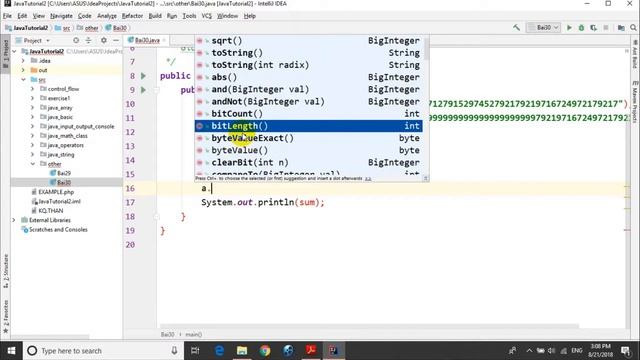The height and width of the screenshot is (360, 640).
Task: Run with coverage icon in toolbar
Action: pos(593,28)
